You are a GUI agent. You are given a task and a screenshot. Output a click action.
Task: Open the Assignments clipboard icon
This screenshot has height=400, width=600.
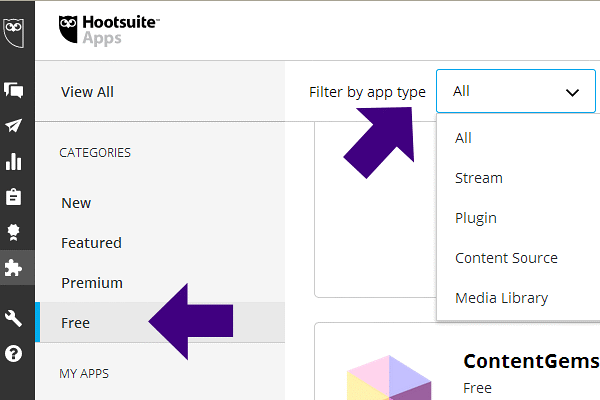pos(14,197)
